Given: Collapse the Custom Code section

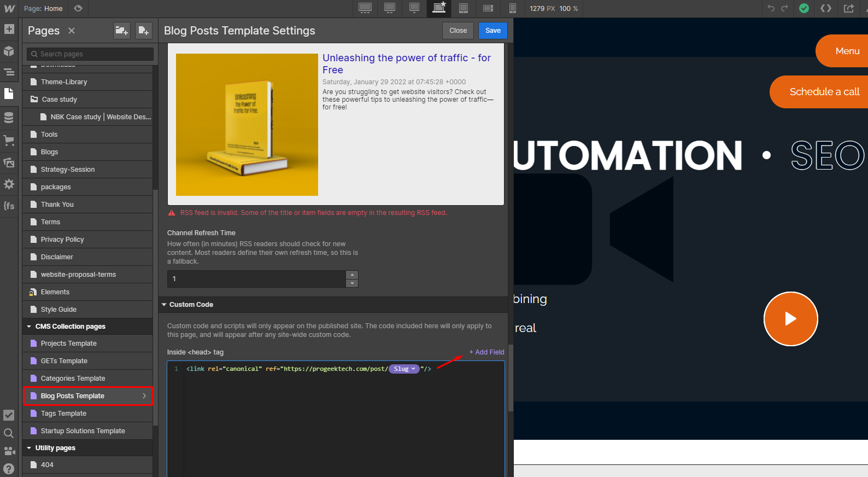Looking at the screenshot, I should [x=164, y=305].
